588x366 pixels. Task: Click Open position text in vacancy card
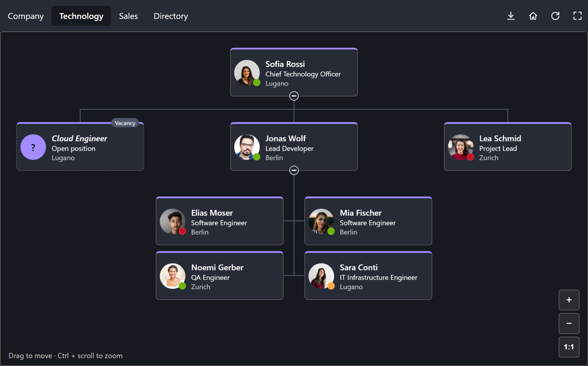click(x=73, y=149)
